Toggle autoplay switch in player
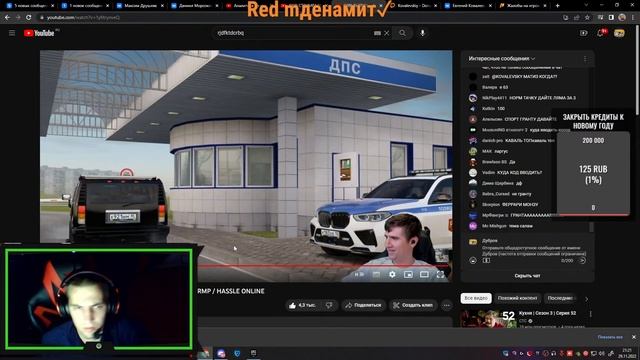This screenshot has width=640, height=360. point(359,274)
